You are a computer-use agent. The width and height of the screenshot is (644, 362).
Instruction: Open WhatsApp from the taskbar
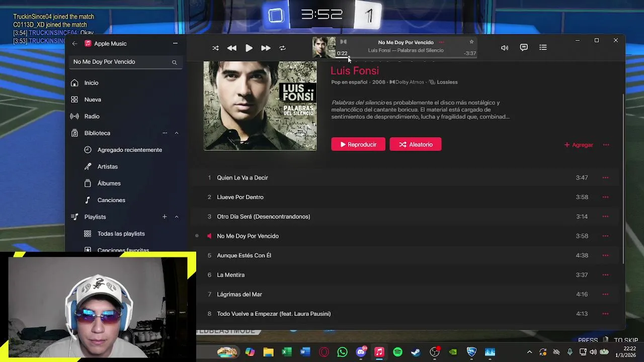tap(342, 352)
